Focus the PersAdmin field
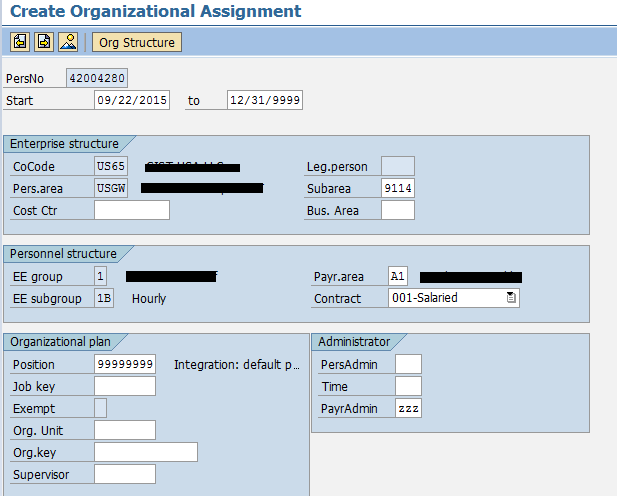 pos(408,364)
